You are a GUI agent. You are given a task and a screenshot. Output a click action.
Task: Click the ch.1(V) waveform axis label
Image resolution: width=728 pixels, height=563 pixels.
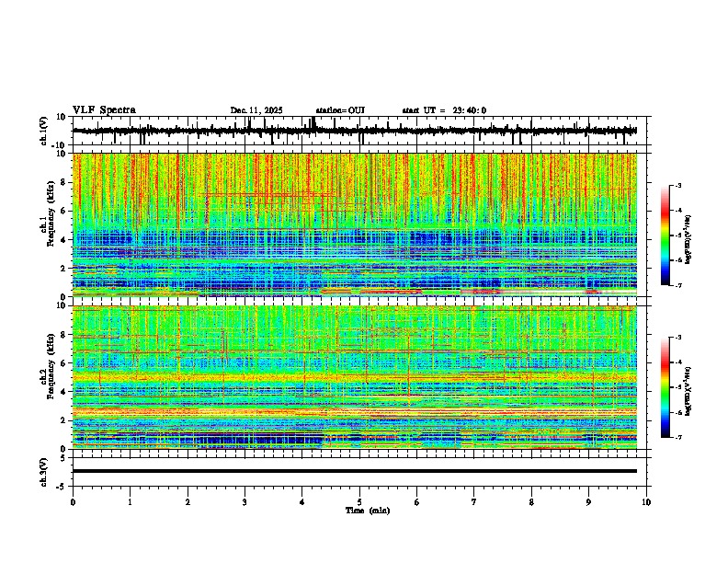pos(44,131)
